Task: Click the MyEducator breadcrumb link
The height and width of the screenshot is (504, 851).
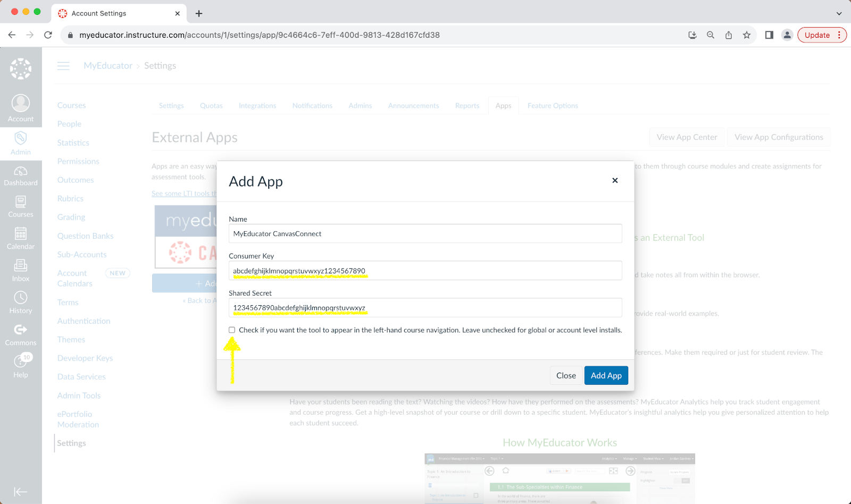Action: tap(108, 66)
